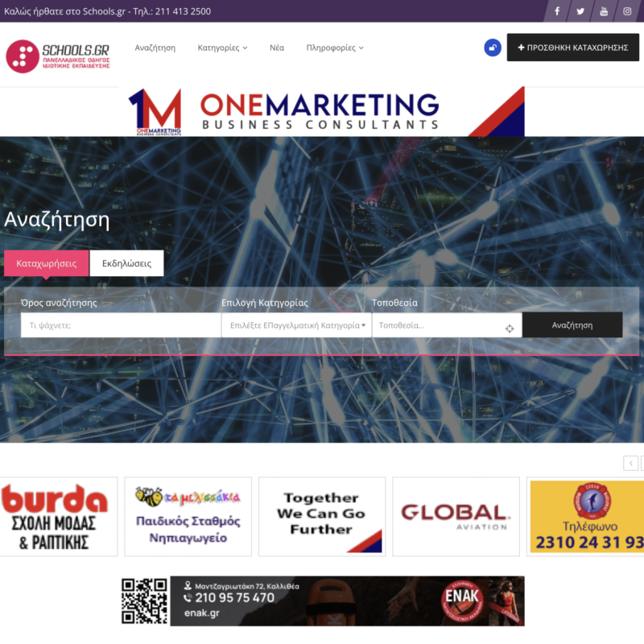Image resolution: width=644 pixels, height=644 pixels.
Task: Click the Προσθήκη Καταχώρησης button
Action: [x=572, y=47]
